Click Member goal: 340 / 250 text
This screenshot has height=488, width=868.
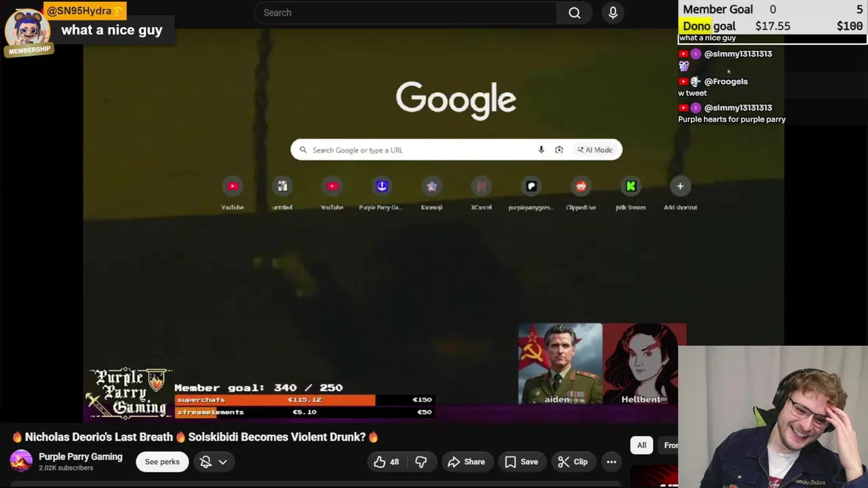click(x=259, y=388)
